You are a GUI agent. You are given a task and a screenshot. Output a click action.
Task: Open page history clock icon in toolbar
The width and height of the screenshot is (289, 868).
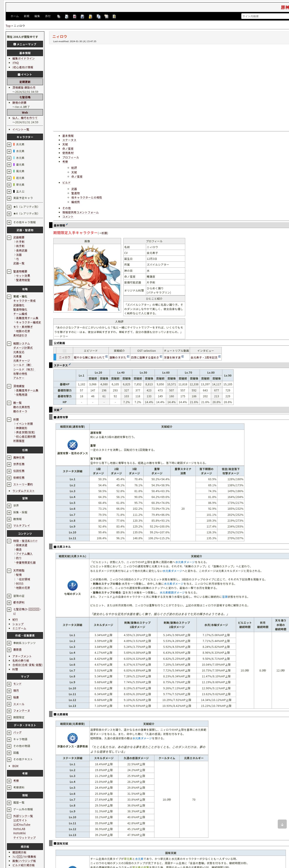(67, 16)
